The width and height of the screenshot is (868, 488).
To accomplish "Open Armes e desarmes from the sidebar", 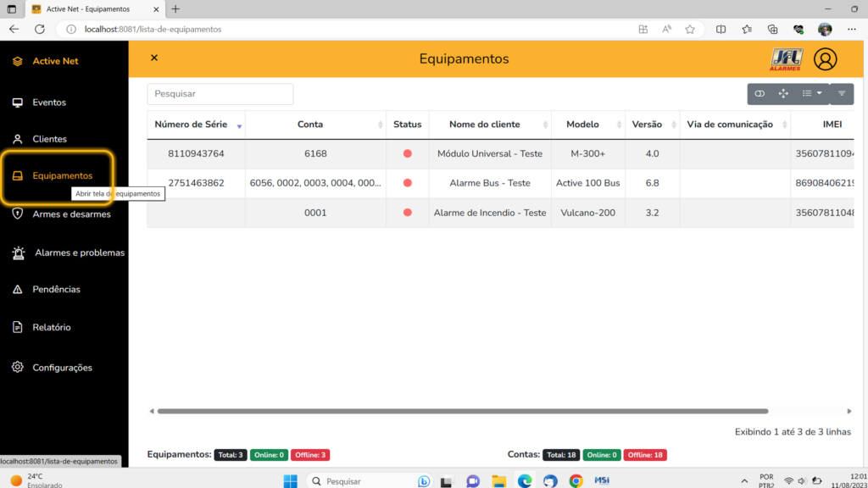I will point(18,213).
